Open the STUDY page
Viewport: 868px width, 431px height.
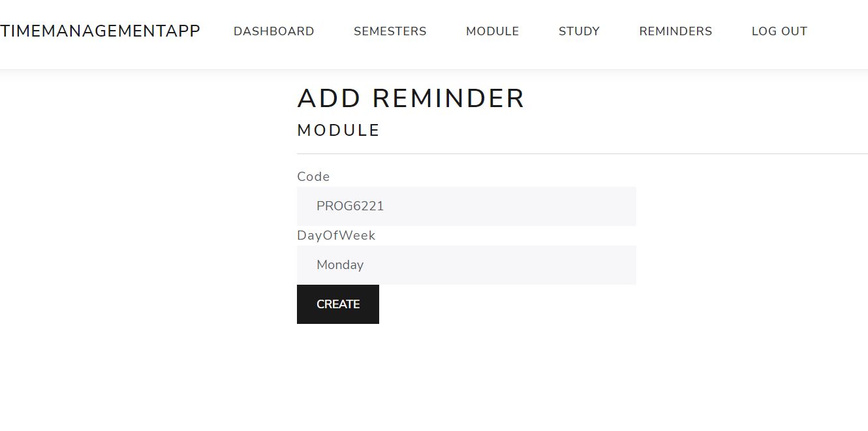578,31
